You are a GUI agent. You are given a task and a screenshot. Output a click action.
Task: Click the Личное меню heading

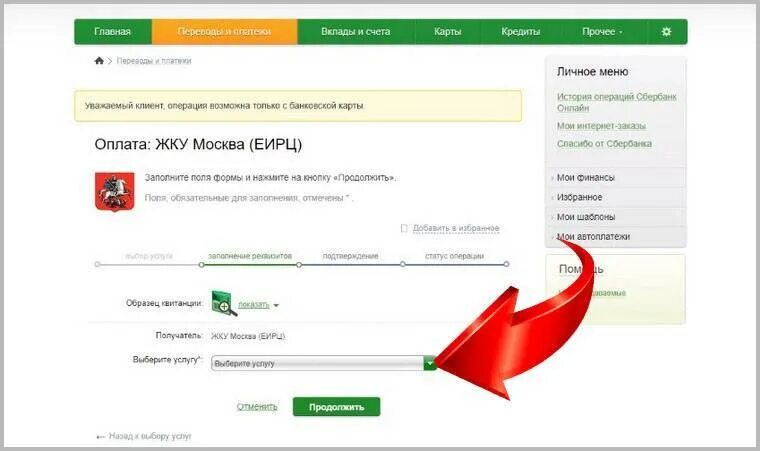(x=592, y=72)
